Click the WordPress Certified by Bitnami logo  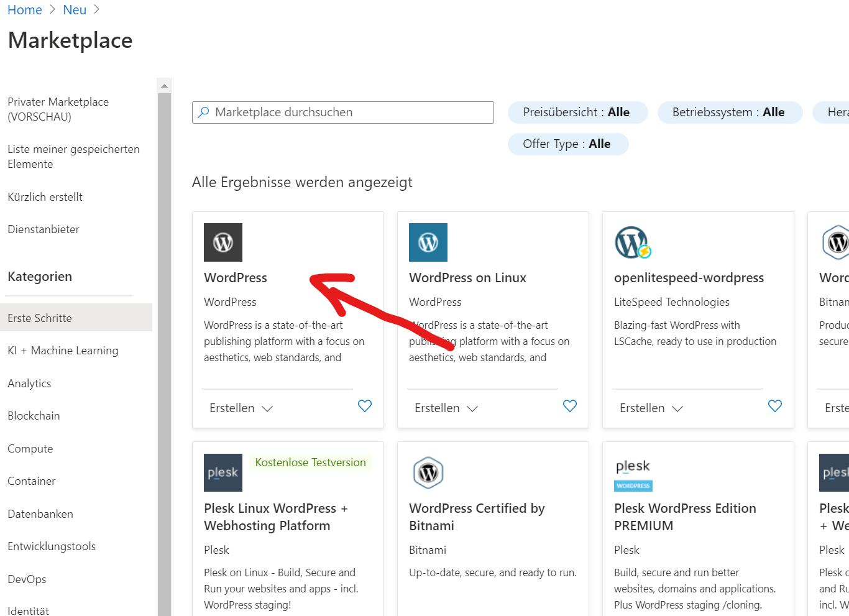(x=428, y=472)
